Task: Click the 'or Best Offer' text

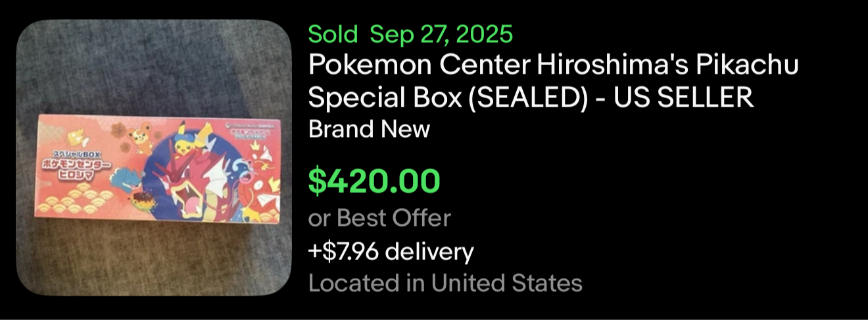Action: (x=379, y=217)
